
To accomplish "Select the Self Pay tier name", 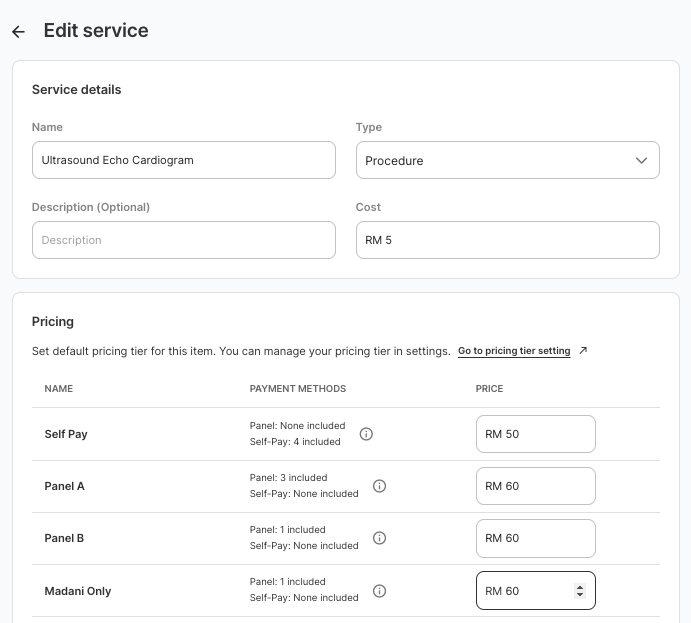I will (66, 434).
